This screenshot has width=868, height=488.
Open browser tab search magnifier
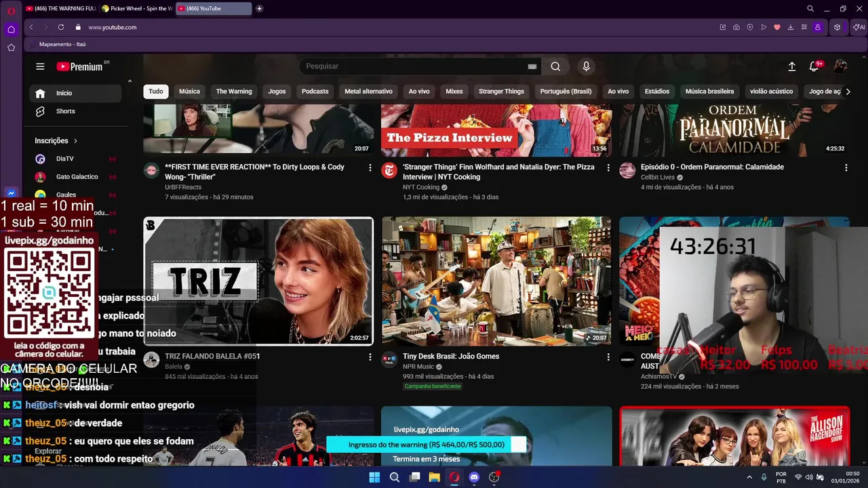pos(810,9)
